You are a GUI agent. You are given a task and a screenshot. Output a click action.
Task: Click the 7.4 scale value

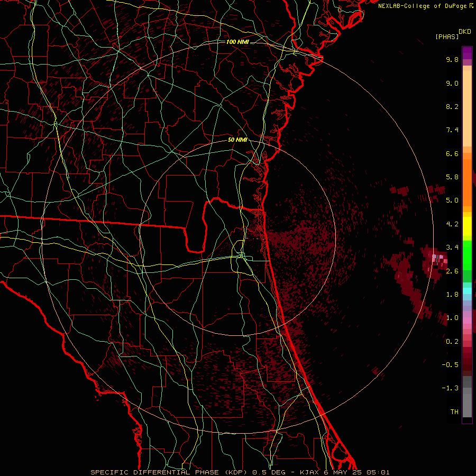click(452, 130)
